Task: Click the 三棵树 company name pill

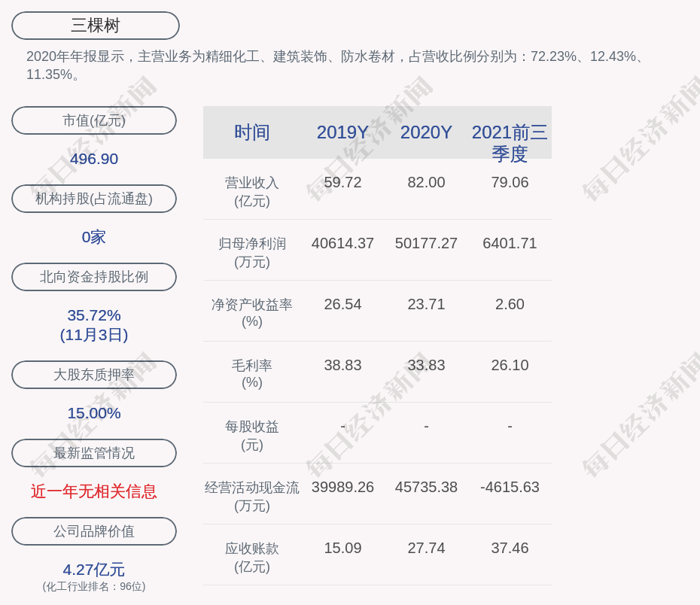Action: pyautogui.click(x=96, y=26)
